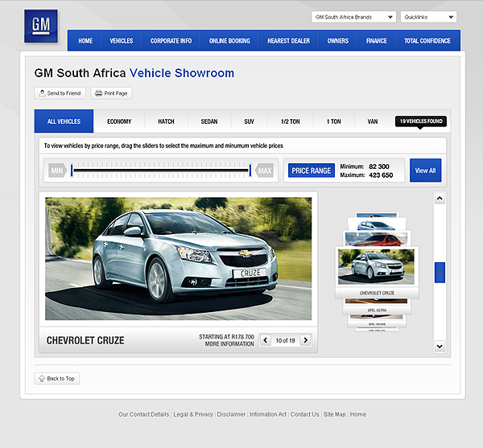The image size is (483, 448).
Task: Click the Minimum price value 82 300
Action: coord(379,166)
